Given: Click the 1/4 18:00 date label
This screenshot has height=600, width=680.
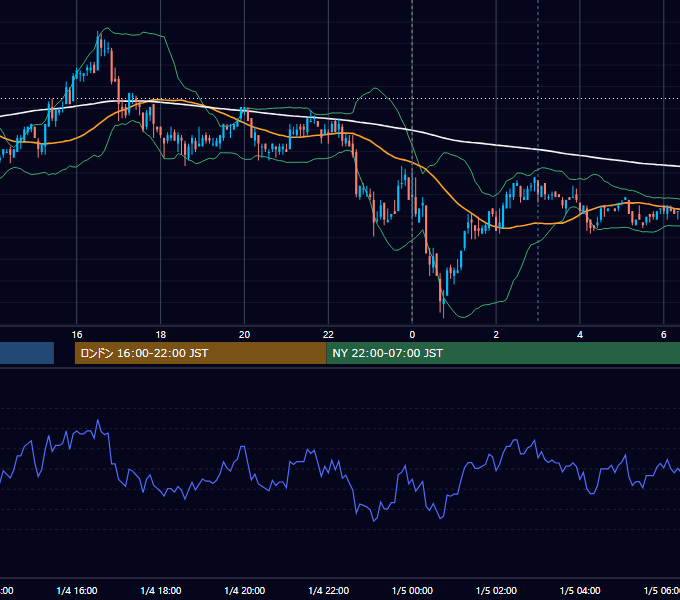Looking at the screenshot, I should click(161, 591).
